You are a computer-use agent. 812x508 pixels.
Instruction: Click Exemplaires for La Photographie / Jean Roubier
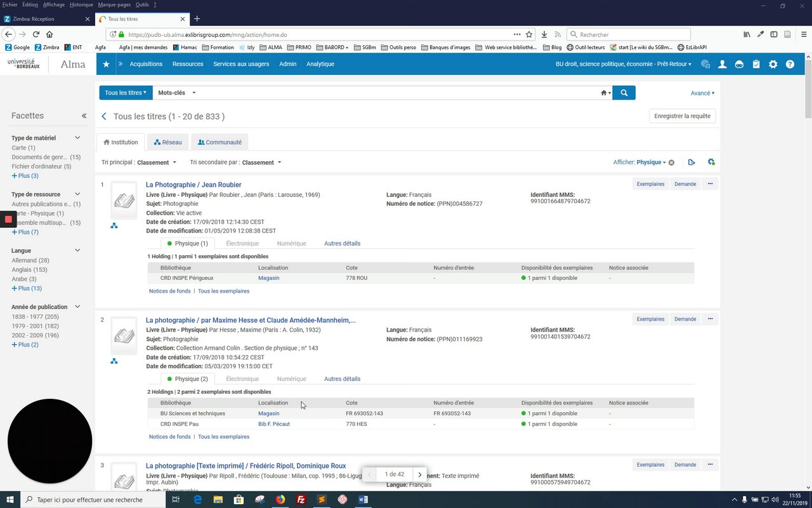(650, 184)
